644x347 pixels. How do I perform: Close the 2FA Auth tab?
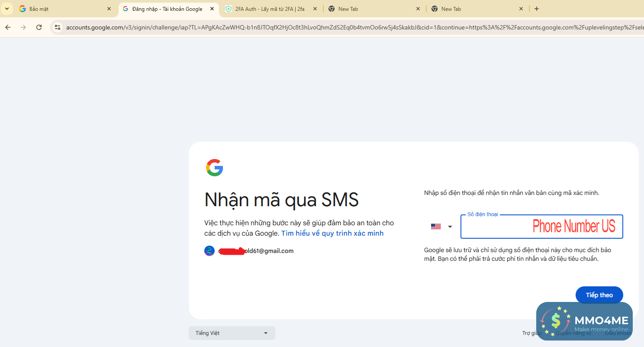point(315,9)
